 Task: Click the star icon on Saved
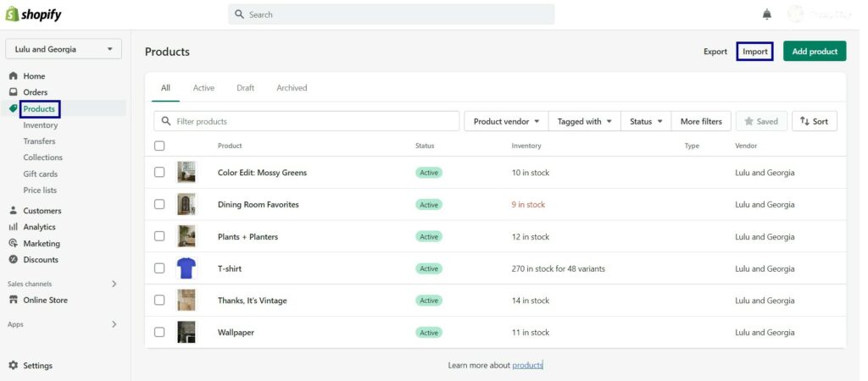(x=749, y=121)
